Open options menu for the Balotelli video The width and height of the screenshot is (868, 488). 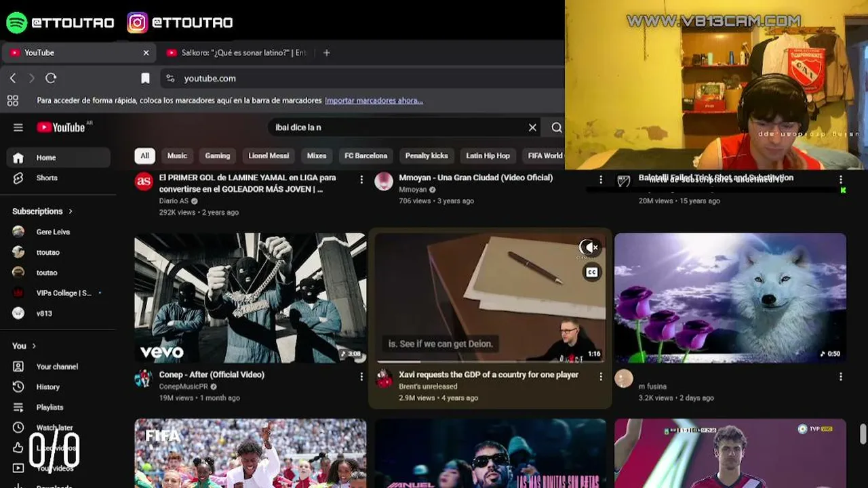[841, 180]
